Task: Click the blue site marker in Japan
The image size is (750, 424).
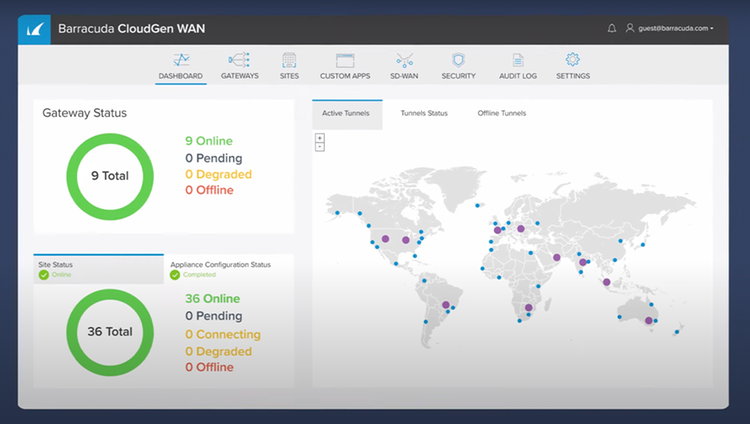Action: (x=643, y=245)
